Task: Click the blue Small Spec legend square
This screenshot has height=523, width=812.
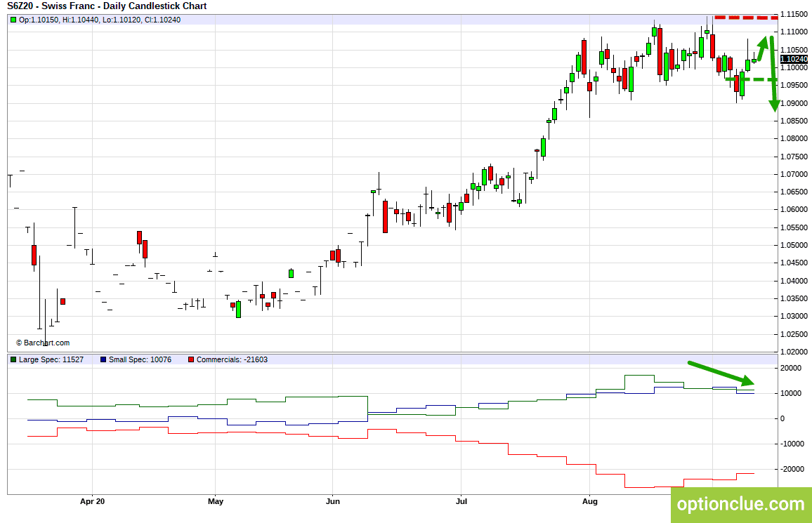Action: (x=103, y=359)
